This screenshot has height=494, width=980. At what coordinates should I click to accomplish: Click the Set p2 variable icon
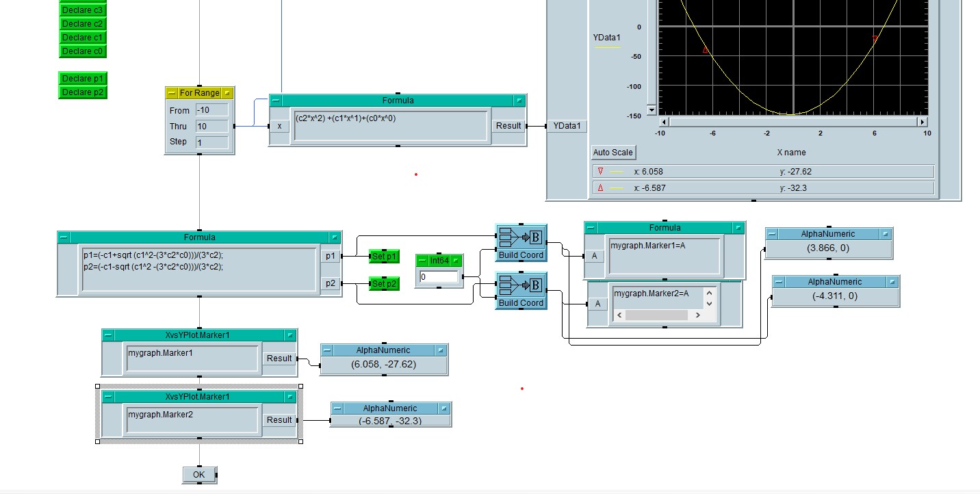tap(384, 283)
